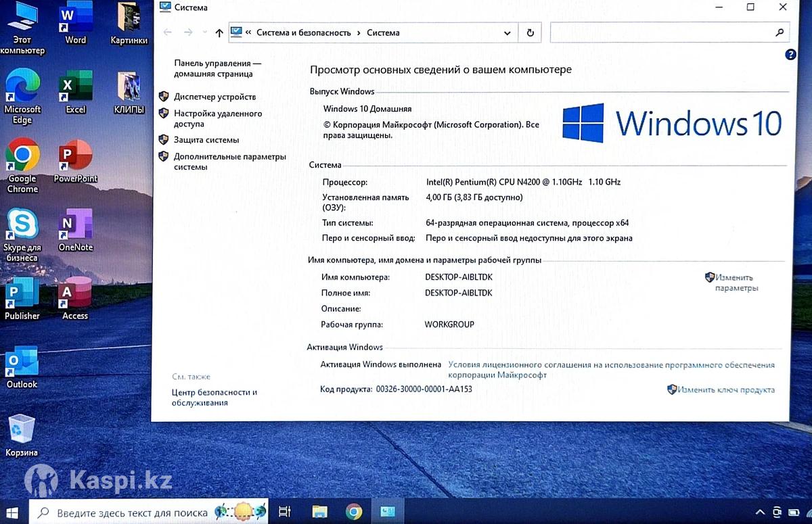Open Настройка удаленного доступа
This screenshot has height=524, width=812.
click(218, 119)
